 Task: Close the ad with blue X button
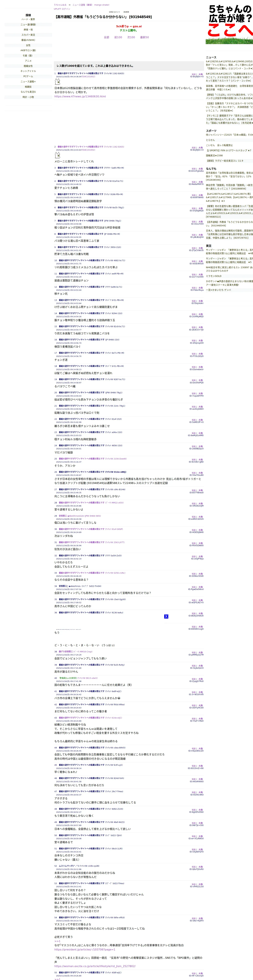point(166,616)
